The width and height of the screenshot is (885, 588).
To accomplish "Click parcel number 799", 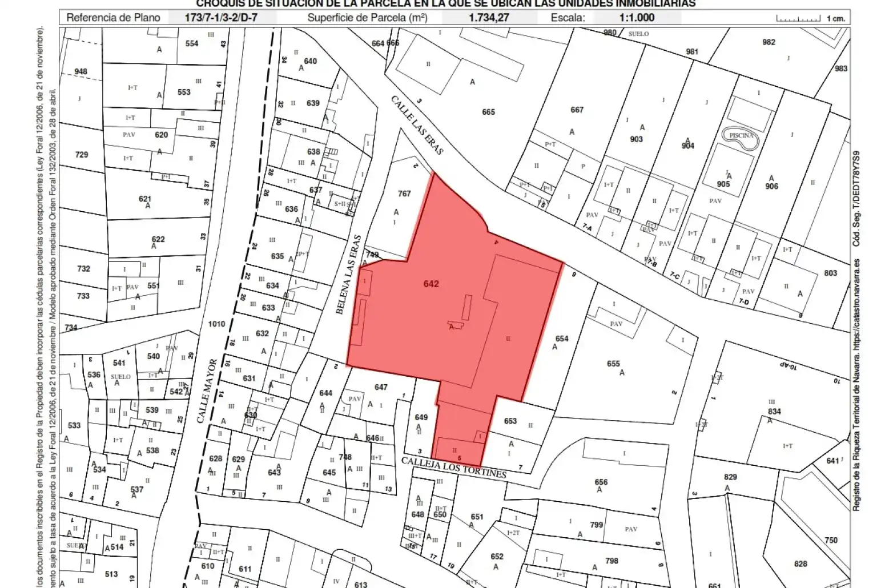I will (596, 525).
